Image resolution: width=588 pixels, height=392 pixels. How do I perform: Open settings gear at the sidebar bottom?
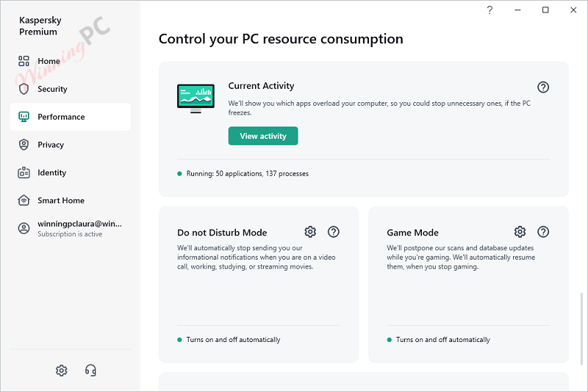tap(62, 370)
